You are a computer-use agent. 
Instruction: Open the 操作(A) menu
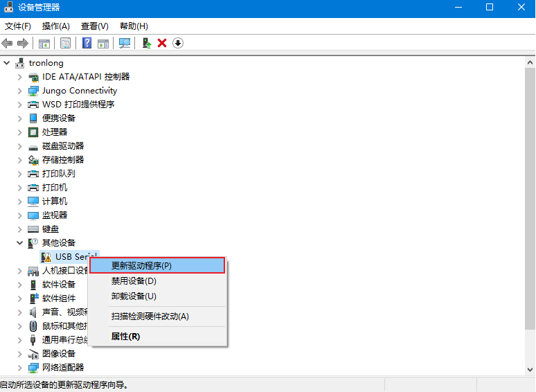point(55,26)
